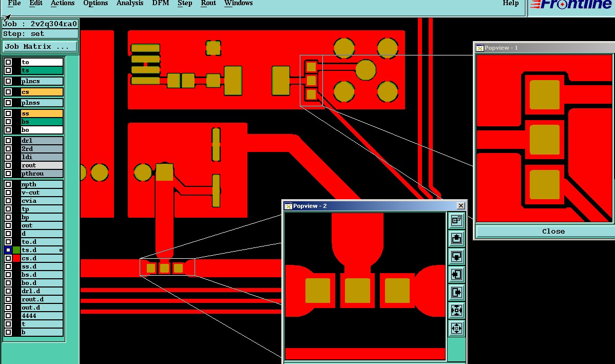The width and height of the screenshot is (615, 364).
Task: Select the to.d layer name
Action: tap(42, 242)
